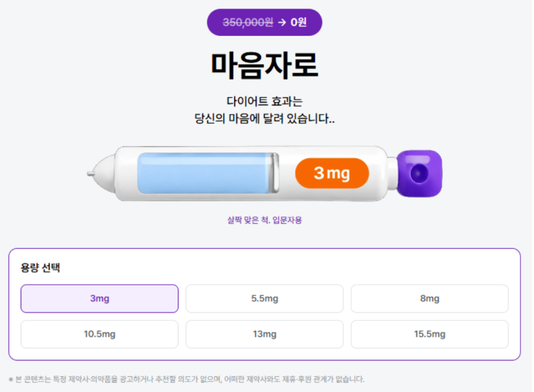534x392 pixels.
Task: Choose the 5.5mg dosage option
Action: point(265,299)
